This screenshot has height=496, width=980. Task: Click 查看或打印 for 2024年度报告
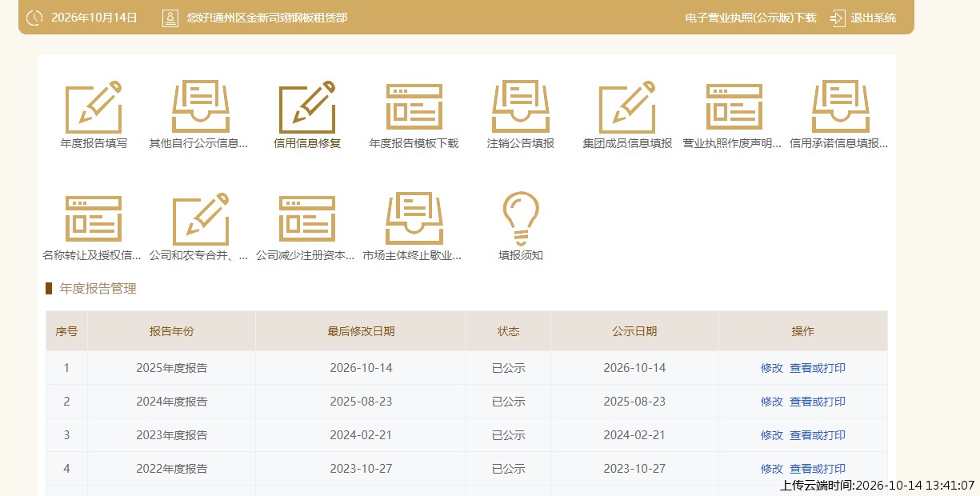[x=818, y=402]
